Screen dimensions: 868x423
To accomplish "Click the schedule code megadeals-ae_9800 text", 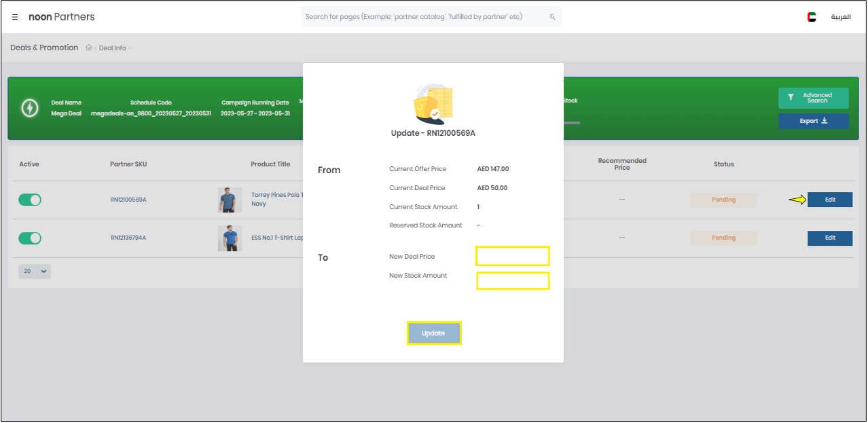I will [151, 113].
